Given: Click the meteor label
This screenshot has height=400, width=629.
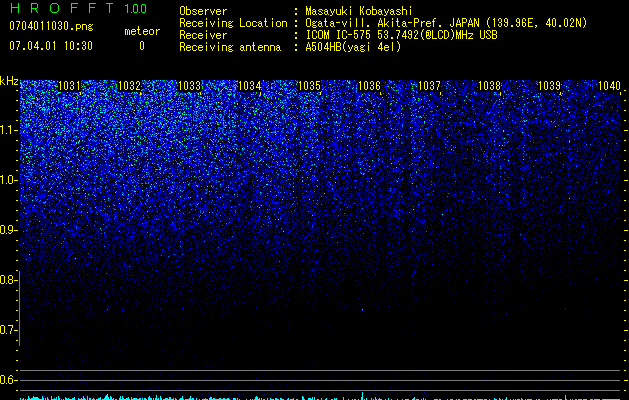Looking at the screenshot, I should click(142, 31).
